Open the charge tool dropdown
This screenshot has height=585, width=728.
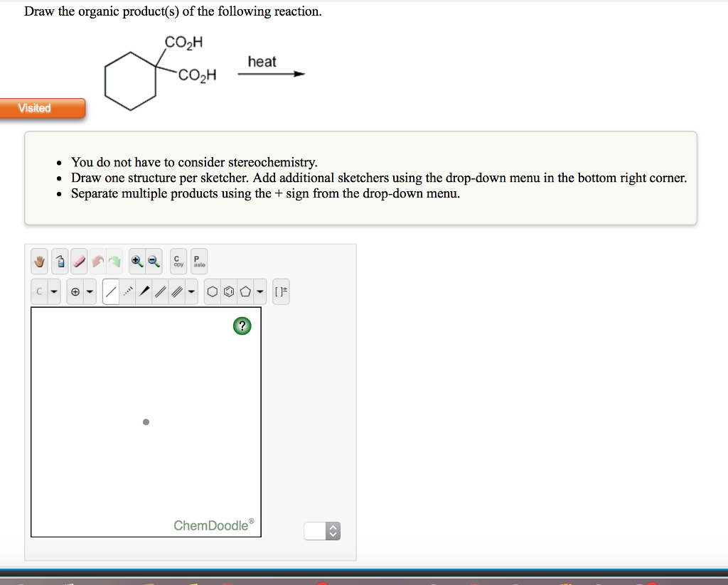click(x=90, y=291)
